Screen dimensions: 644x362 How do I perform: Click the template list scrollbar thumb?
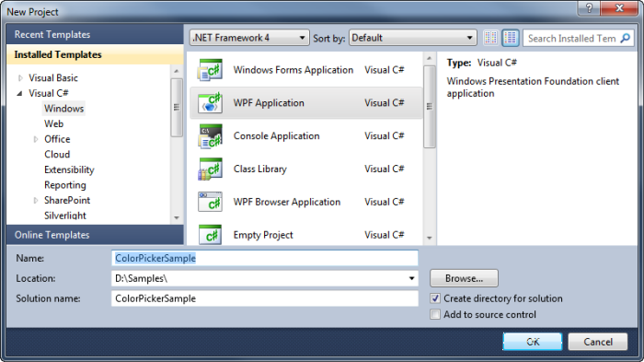(x=430, y=107)
